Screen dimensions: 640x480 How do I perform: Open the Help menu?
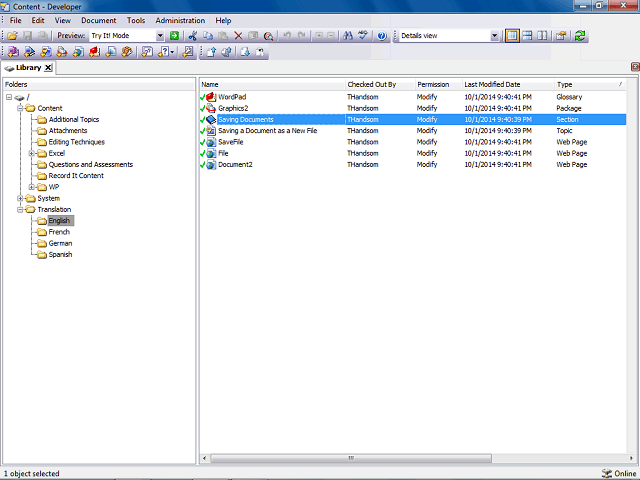click(223, 20)
